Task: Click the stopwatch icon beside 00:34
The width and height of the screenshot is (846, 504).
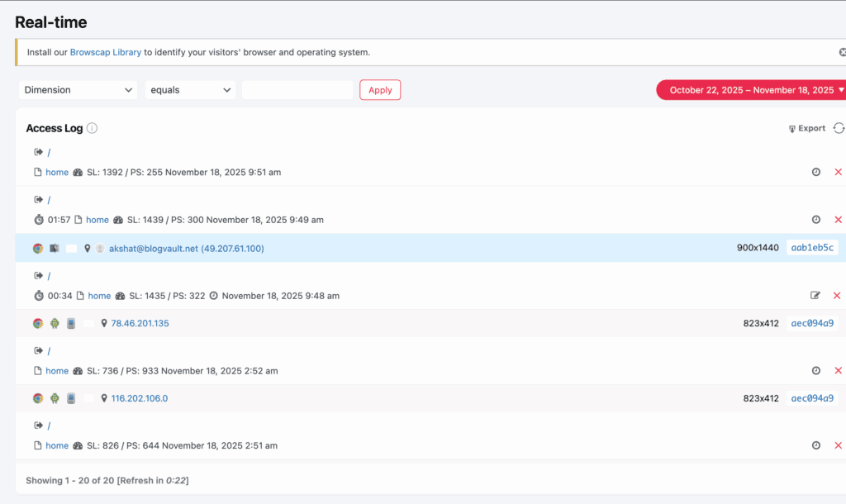Action: 39,296
